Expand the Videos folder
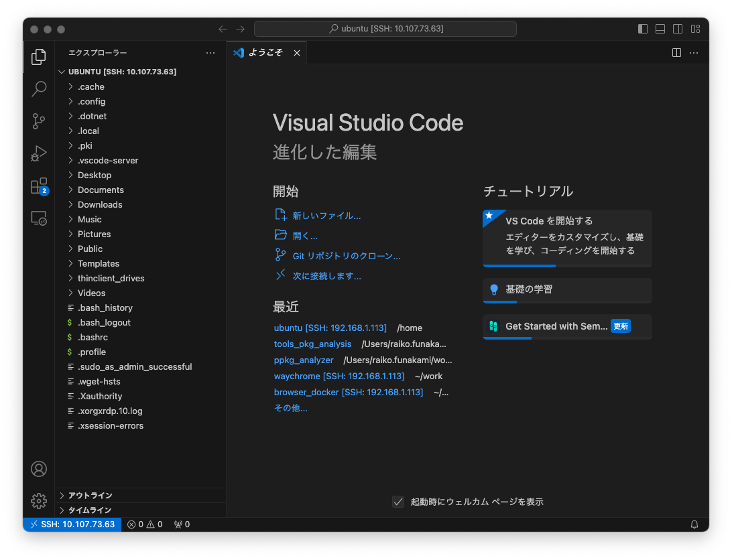 tap(140, 293)
